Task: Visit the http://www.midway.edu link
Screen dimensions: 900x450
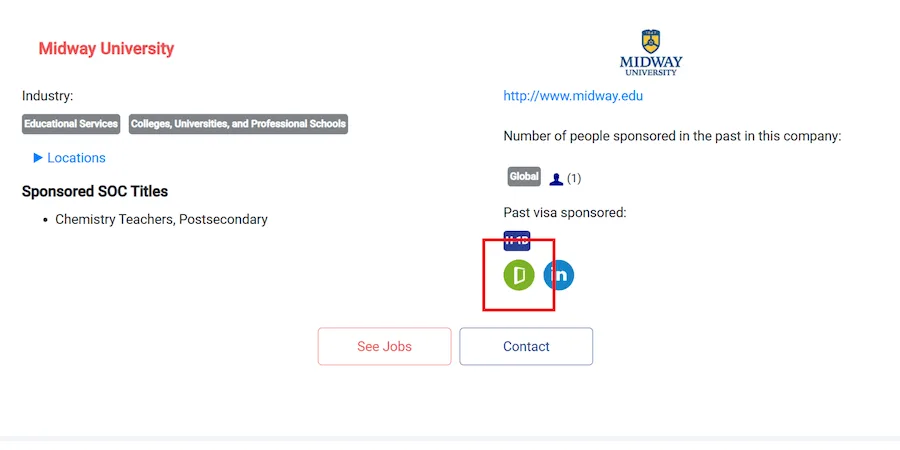Action: point(573,96)
